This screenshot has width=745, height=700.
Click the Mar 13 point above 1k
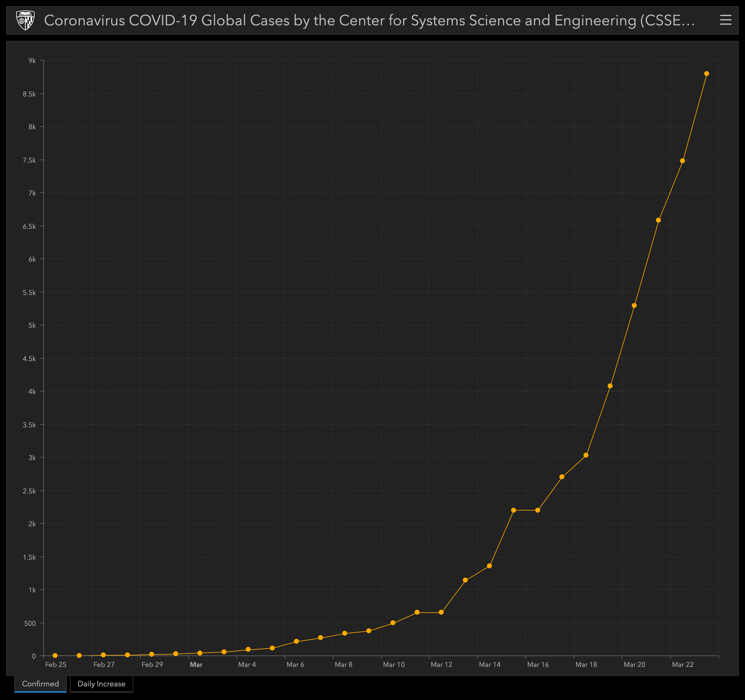coord(465,580)
